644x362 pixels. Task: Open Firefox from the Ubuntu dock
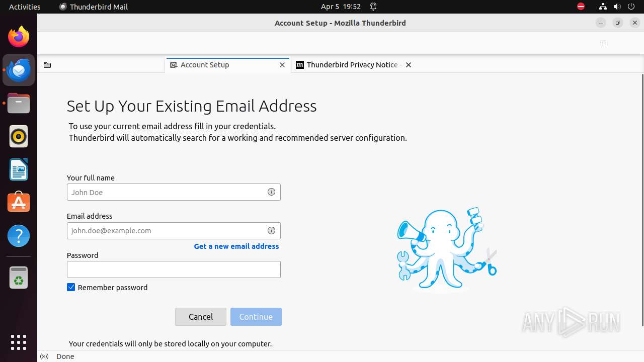tap(19, 37)
